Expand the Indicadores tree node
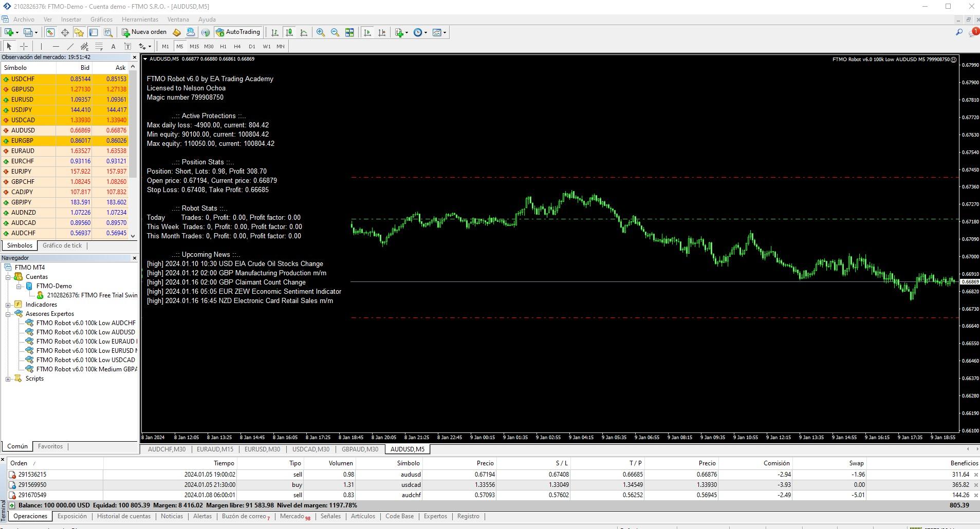 [8, 305]
